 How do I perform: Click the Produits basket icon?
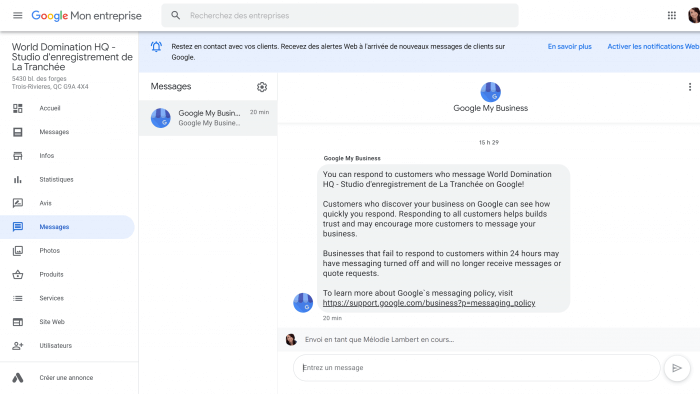pos(18,274)
